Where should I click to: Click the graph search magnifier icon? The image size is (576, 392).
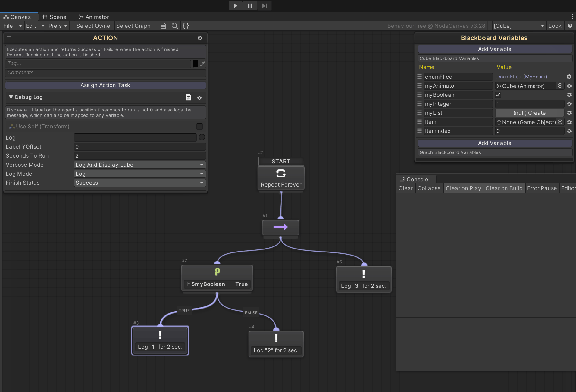coord(174,26)
